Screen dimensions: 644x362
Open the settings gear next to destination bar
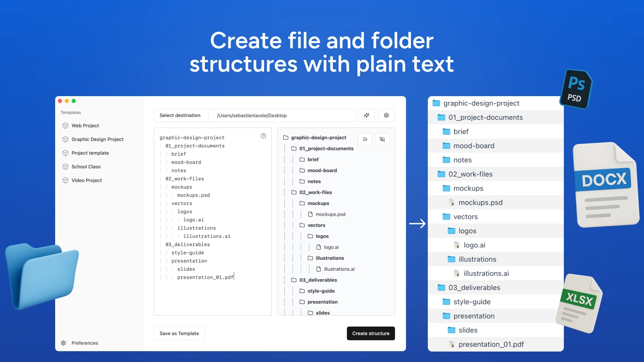[x=386, y=115]
